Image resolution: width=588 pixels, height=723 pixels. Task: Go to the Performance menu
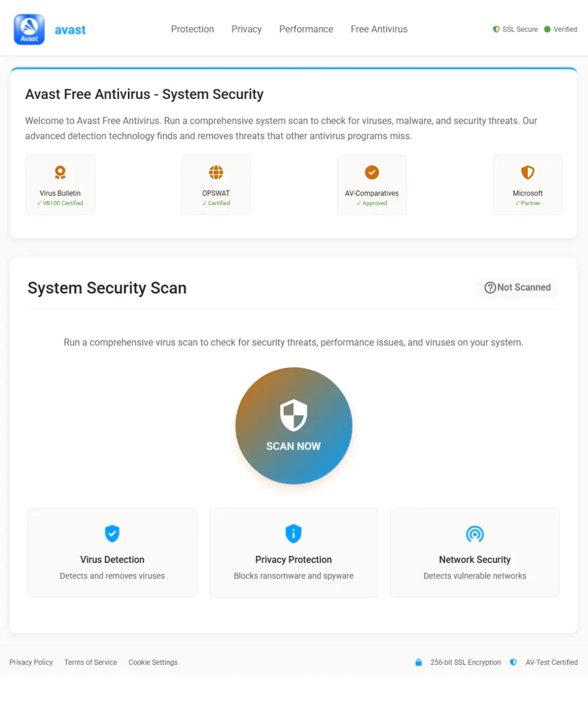pos(306,29)
